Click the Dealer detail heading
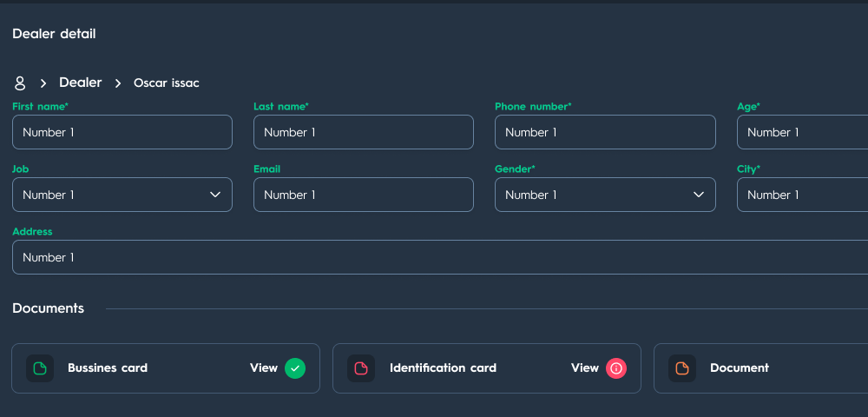868x417 pixels. [x=54, y=34]
